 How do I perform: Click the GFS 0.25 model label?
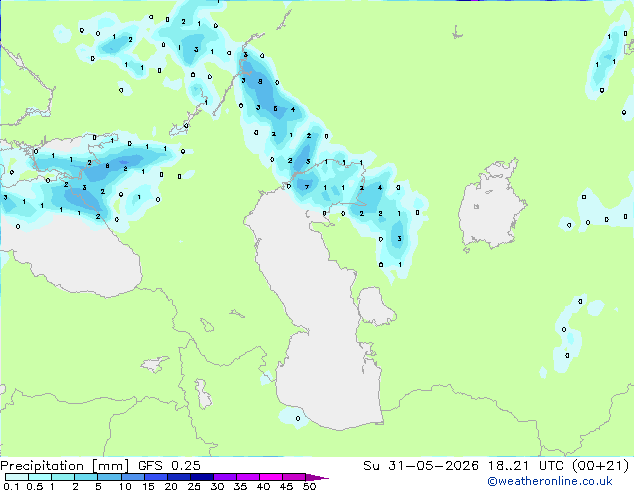tap(169, 466)
